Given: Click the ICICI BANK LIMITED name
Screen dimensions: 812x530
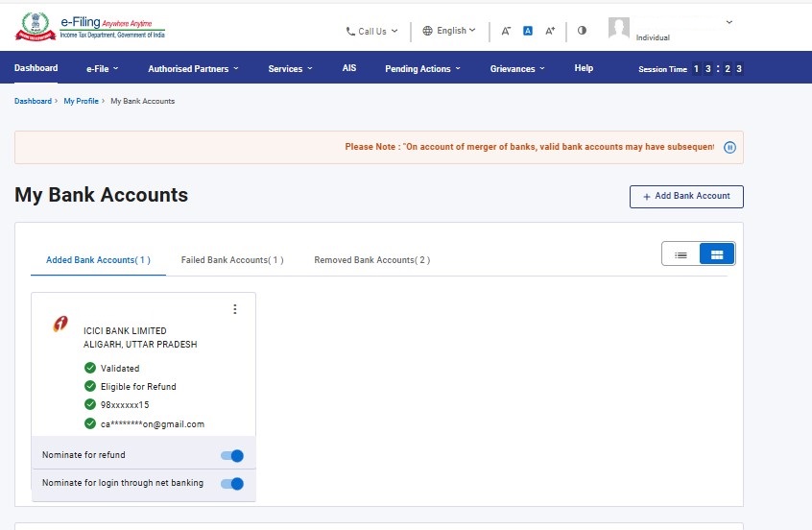Looking at the screenshot, I should [x=125, y=330].
